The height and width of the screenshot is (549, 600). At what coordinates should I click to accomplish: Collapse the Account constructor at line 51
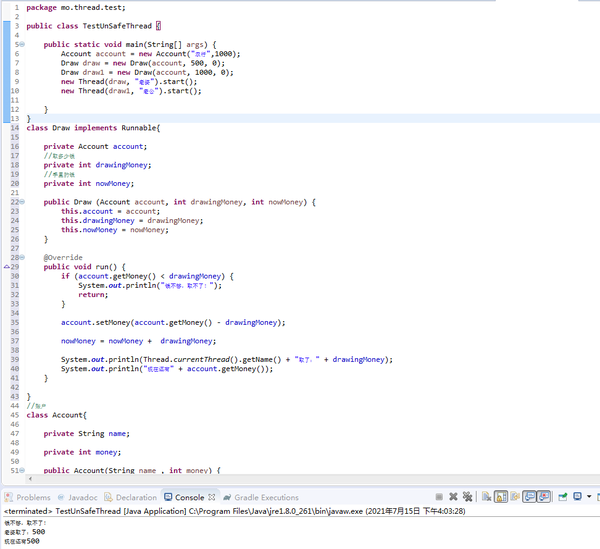pyautogui.click(x=22, y=470)
